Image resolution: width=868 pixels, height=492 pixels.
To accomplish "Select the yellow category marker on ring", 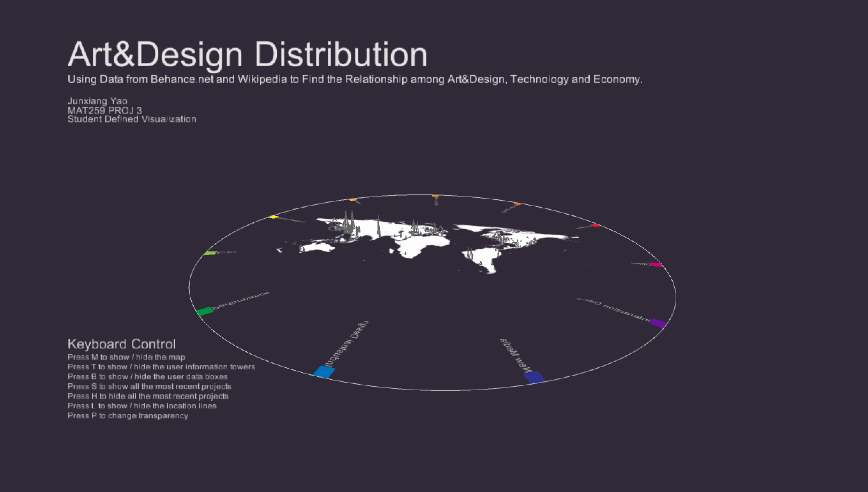I will tap(273, 217).
